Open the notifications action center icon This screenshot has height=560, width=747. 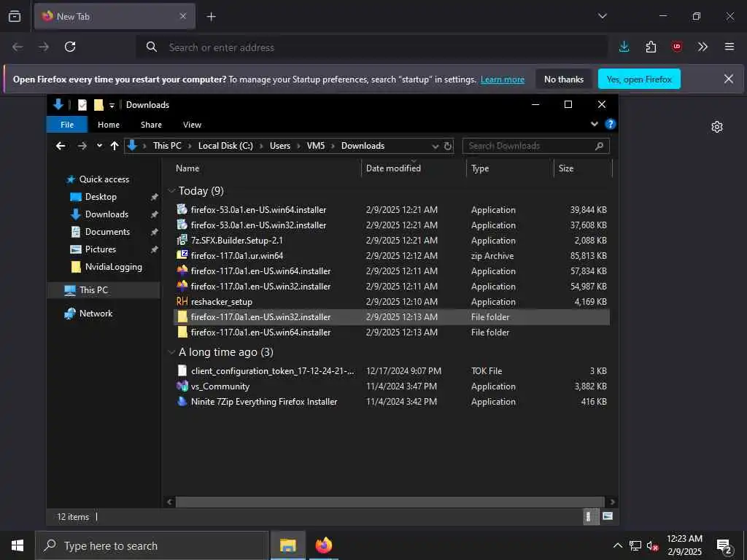(x=724, y=546)
